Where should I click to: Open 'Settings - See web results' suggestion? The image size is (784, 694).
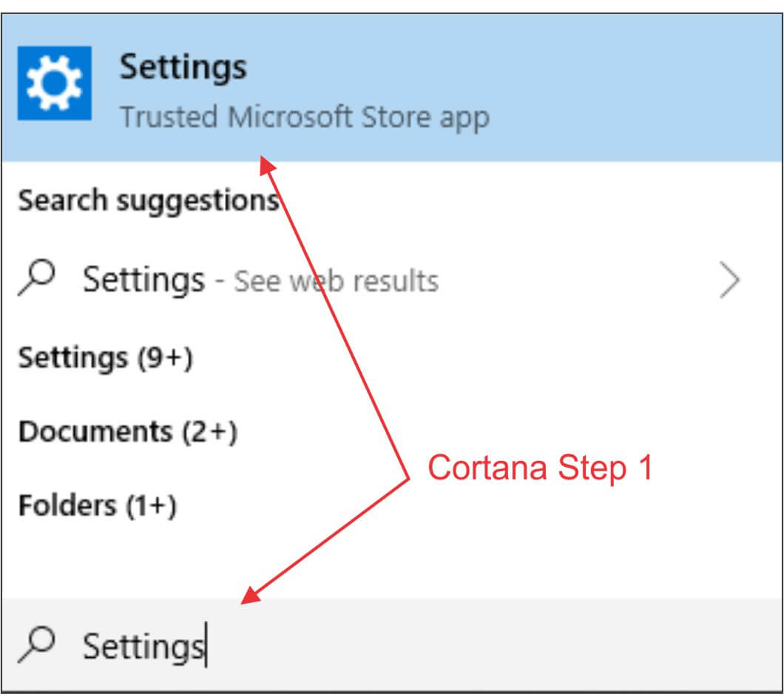[x=392, y=280]
